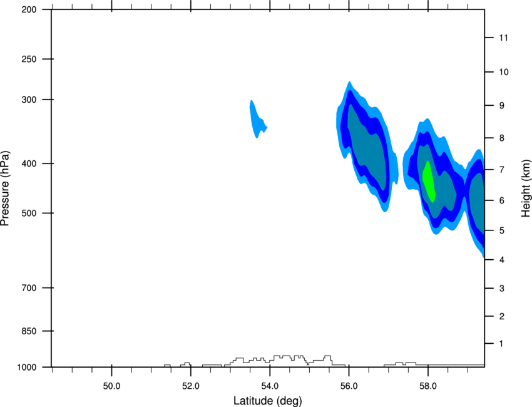
Task: Click the 6 km height label
Action: (502, 200)
